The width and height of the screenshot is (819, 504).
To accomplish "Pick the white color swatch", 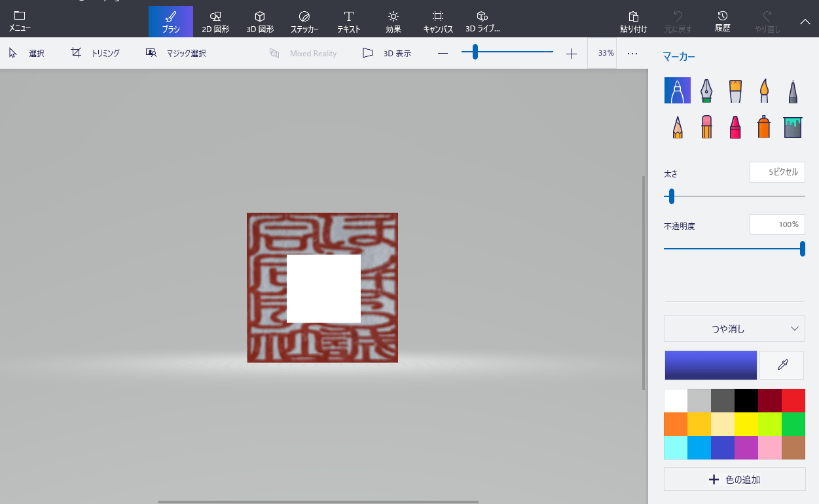I will pos(676,401).
